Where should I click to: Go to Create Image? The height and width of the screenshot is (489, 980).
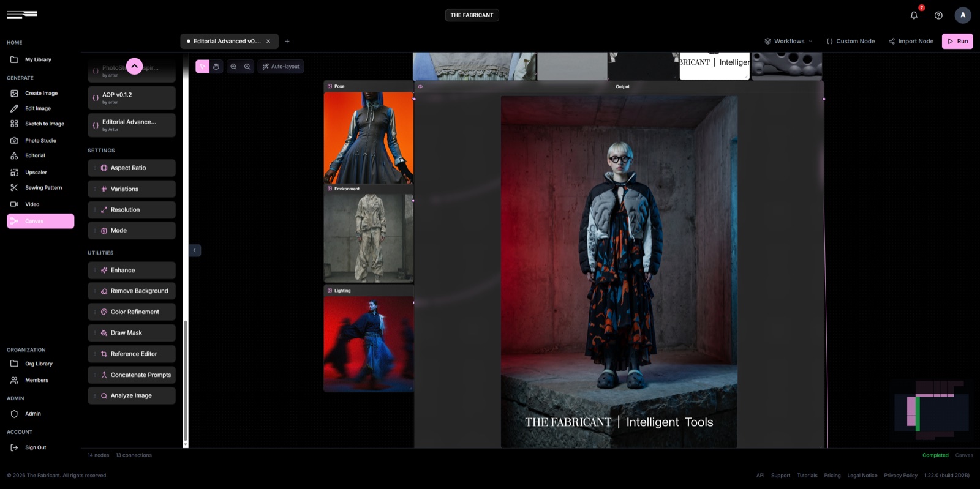point(41,93)
